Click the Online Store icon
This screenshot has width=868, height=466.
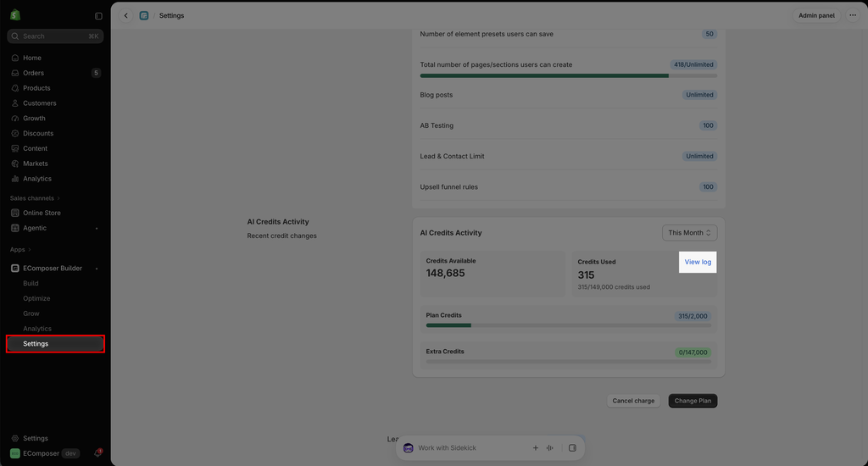click(x=15, y=213)
